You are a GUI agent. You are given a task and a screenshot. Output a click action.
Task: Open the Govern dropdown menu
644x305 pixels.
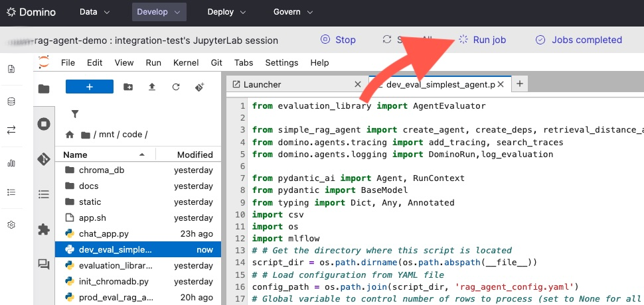[x=293, y=12]
